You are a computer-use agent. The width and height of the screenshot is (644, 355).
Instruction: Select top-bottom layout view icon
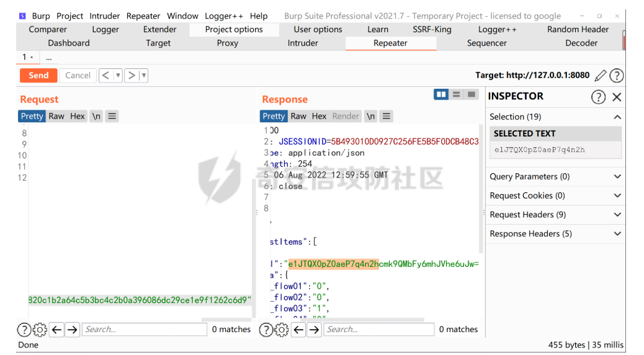point(456,94)
